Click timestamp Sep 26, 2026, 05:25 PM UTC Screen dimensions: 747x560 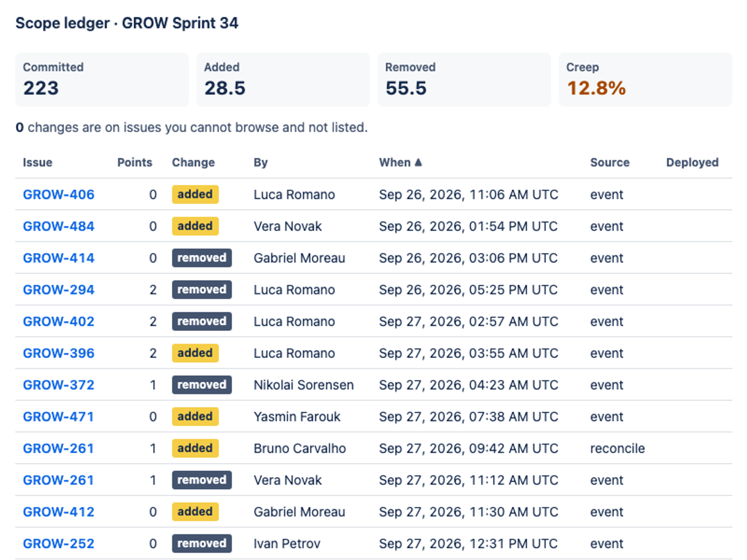pyautogui.click(x=469, y=290)
